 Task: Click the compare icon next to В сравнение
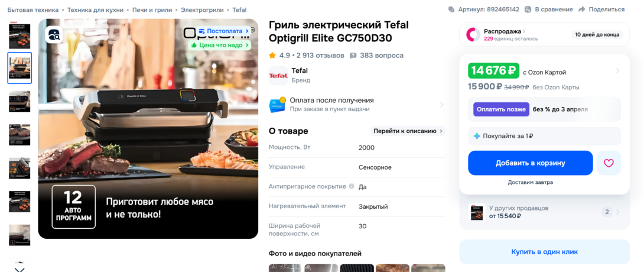[528, 9]
